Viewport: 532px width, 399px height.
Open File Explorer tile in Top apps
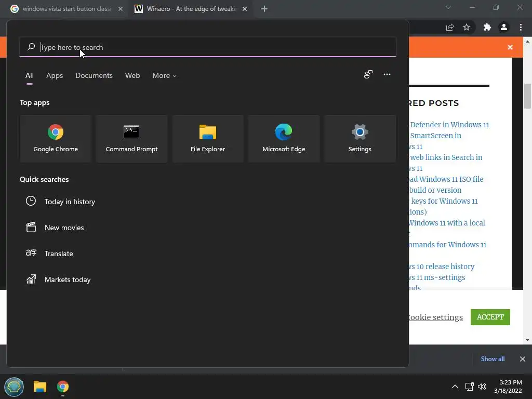208,138
